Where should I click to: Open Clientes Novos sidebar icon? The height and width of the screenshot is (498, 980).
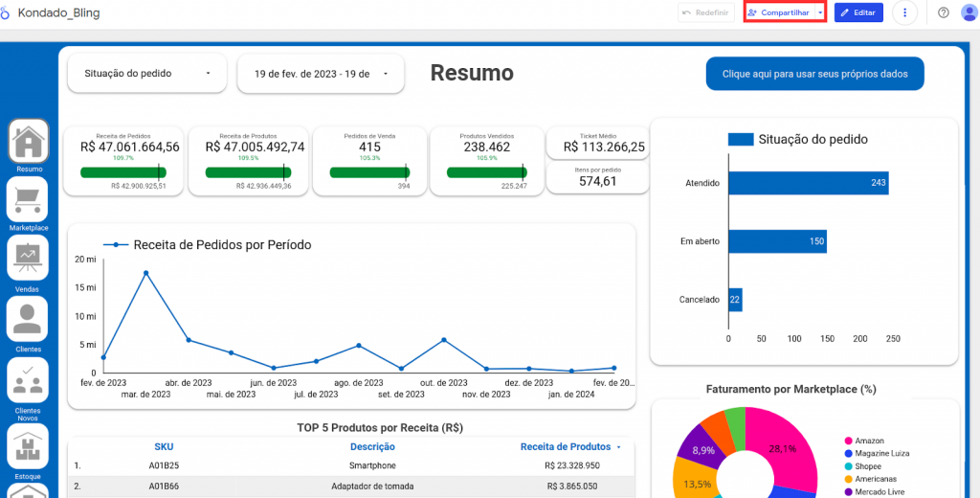(x=28, y=379)
